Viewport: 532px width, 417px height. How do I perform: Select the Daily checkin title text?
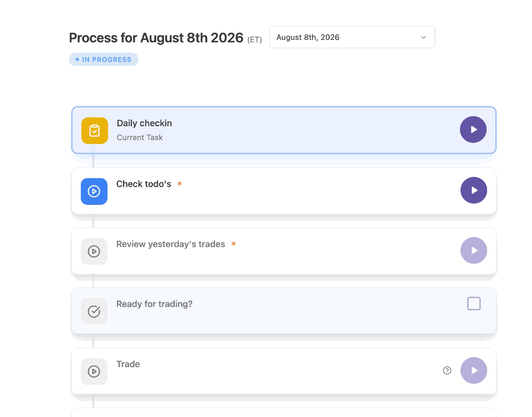(x=144, y=123)
